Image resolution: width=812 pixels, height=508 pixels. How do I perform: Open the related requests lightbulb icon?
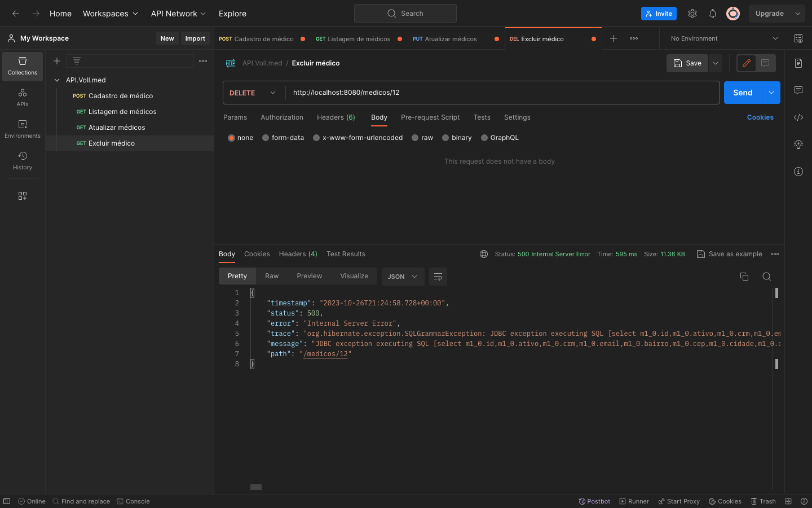[x=798, y=144]
